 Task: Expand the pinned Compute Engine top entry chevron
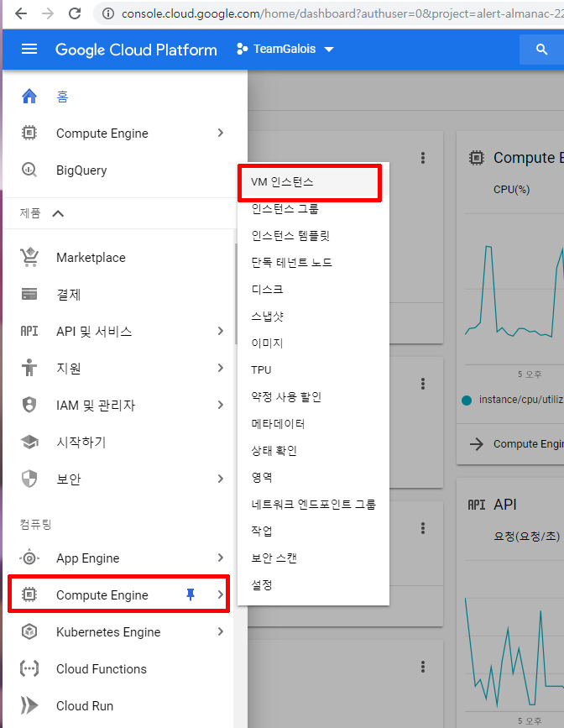pyautogui.click(x=221, y=134)
